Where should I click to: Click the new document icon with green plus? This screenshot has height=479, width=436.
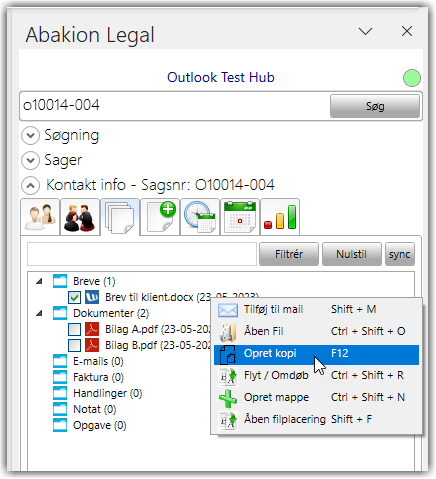(x=160, y=217)
